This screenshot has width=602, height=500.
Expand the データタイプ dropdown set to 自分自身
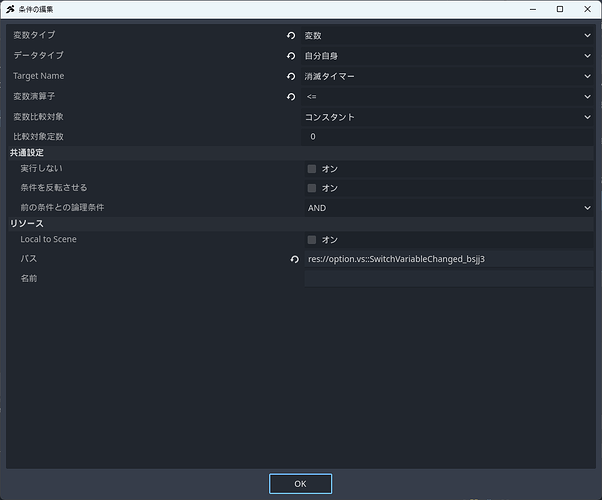coord(448,56)
